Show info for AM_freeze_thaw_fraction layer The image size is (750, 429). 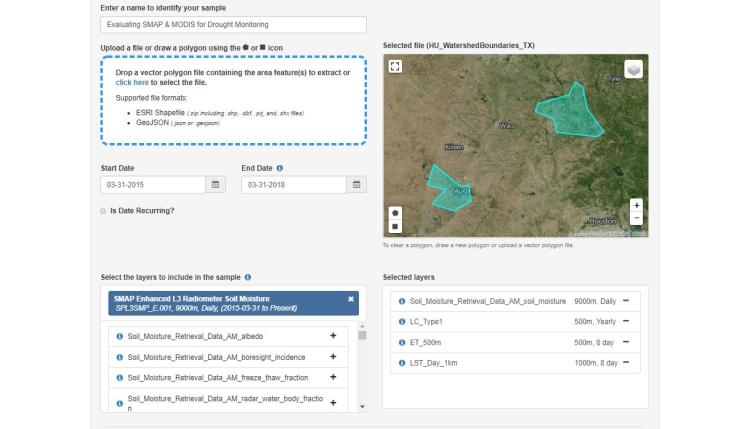coord(120,378)
